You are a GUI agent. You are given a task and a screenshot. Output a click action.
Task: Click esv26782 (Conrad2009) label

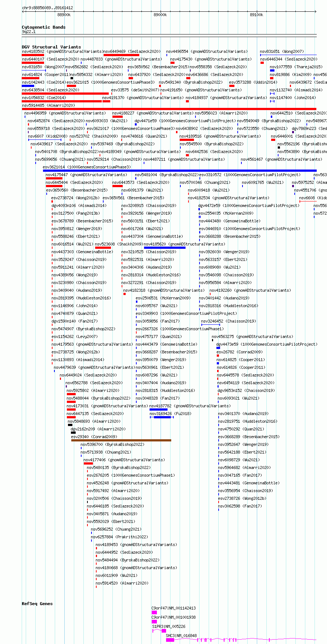point(240,352)
